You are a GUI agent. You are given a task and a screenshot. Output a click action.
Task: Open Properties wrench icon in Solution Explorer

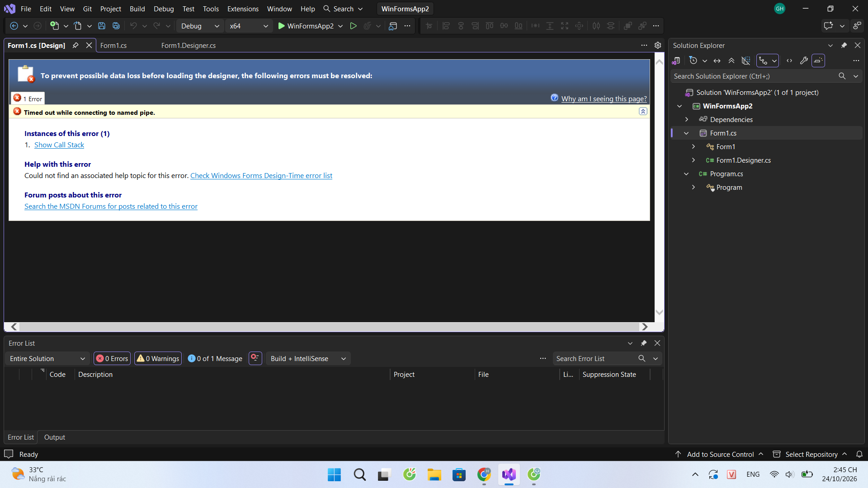[804, 61]
